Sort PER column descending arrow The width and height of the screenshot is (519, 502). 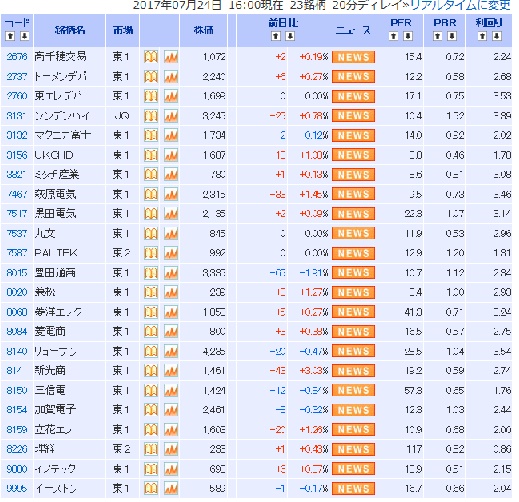point(408,36)
